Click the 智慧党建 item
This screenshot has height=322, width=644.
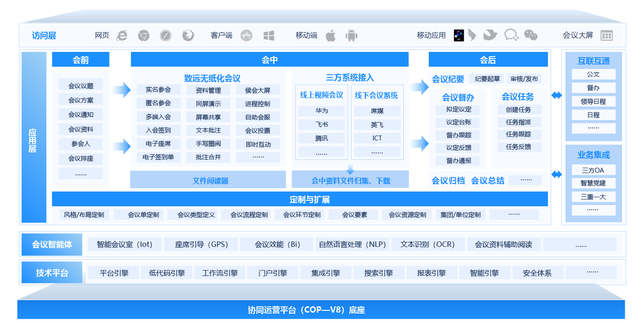[x=593, y=183]
